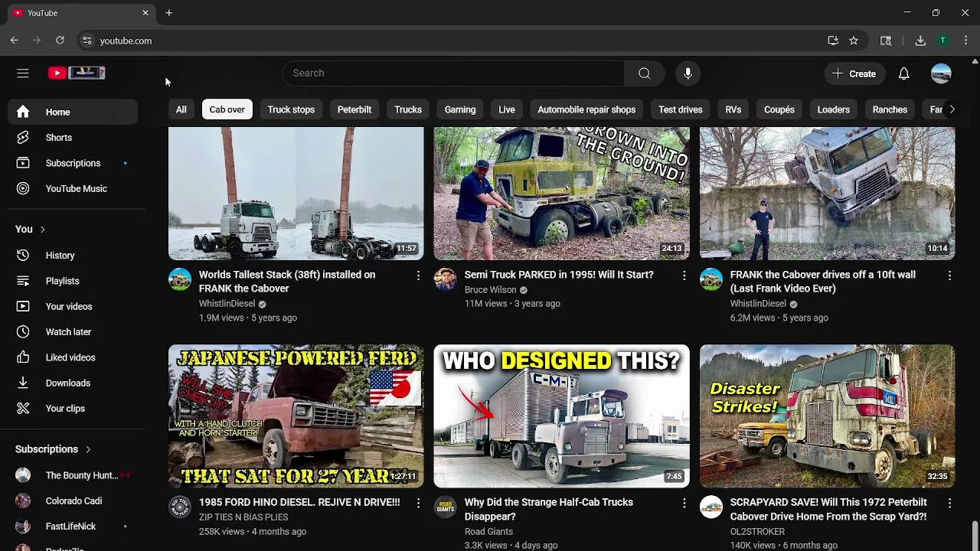This screenshot has width=980, height=551.
Task: Click in the Search input field
Action: 453,73
